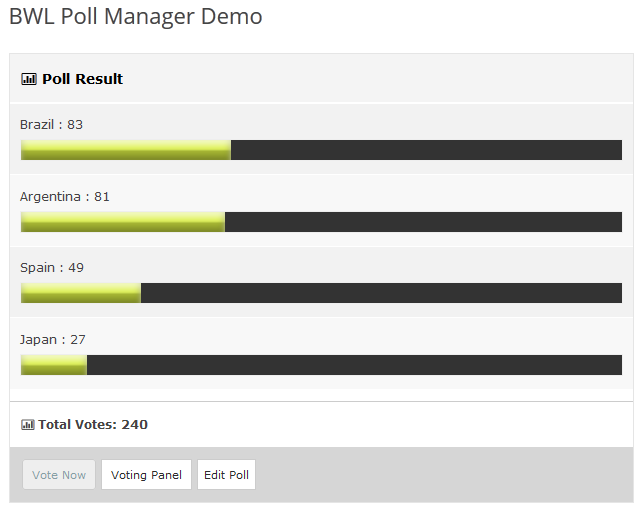Click the dark unfilled part of Japan's bar
Screen dimensions: 642x509
354,365
